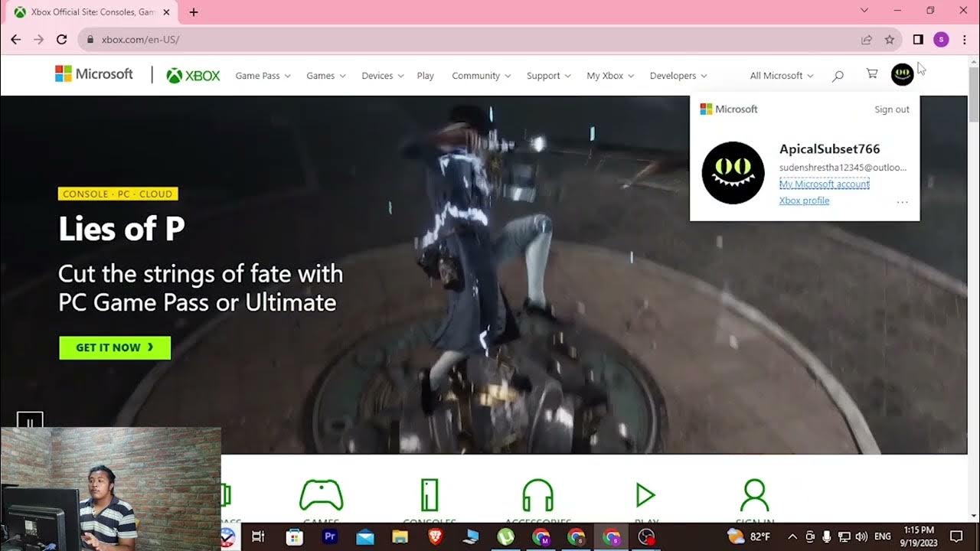Close the Xbox Official Site tab
The image size is (980, 551).
coord(166,12)
